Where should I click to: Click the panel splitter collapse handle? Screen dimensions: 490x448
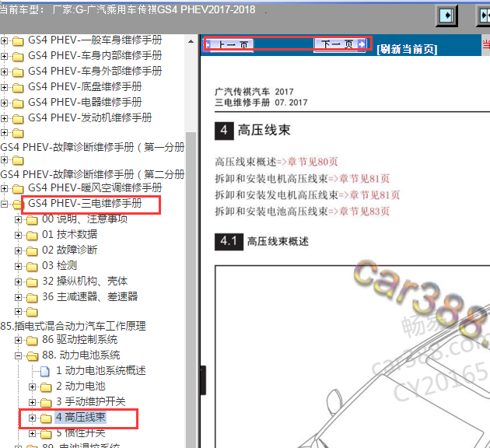[x=203, y=380]
